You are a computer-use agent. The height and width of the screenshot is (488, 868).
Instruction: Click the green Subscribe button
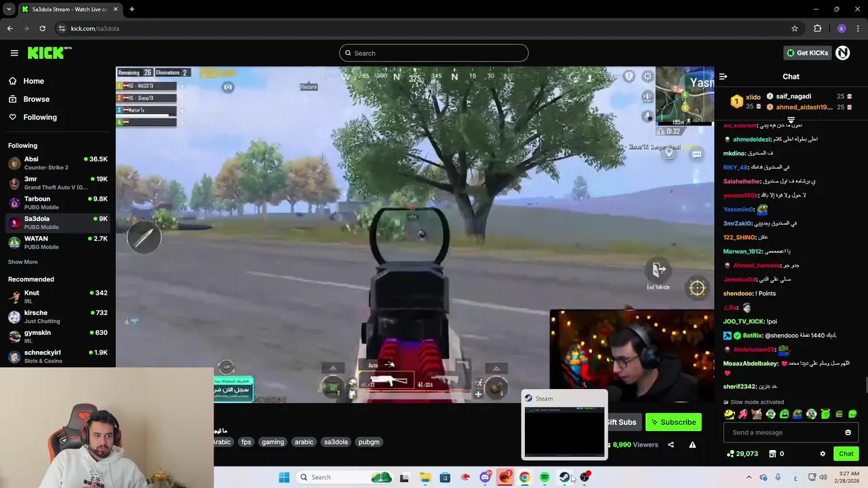coord(673,422)
